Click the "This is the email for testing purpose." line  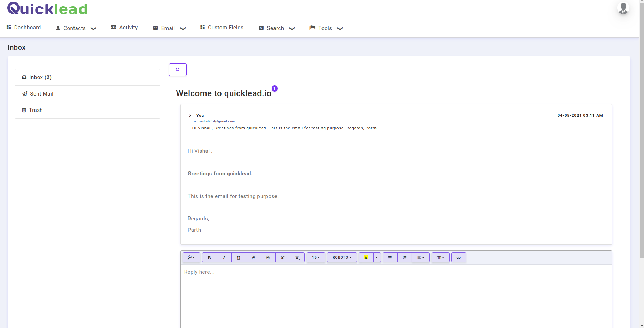coord(233,196)
